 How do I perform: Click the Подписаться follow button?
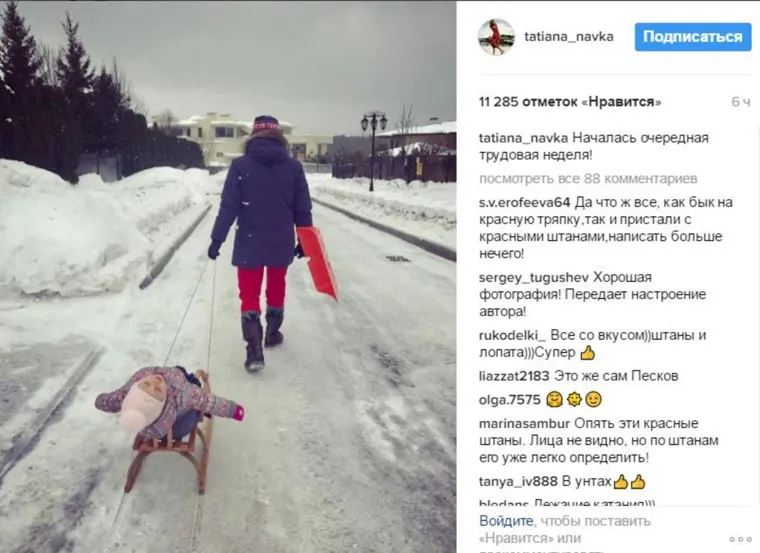693,37
